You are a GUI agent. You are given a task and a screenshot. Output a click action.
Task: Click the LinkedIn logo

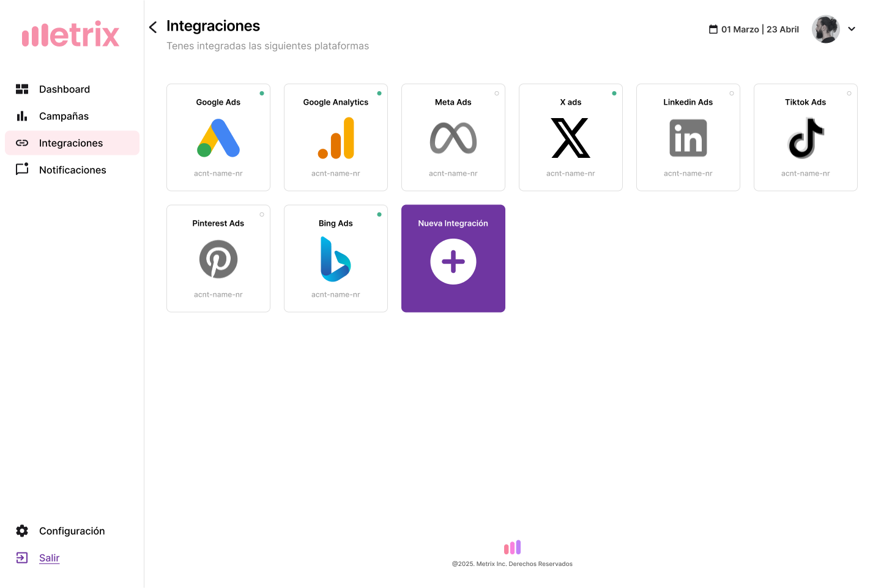688,138
